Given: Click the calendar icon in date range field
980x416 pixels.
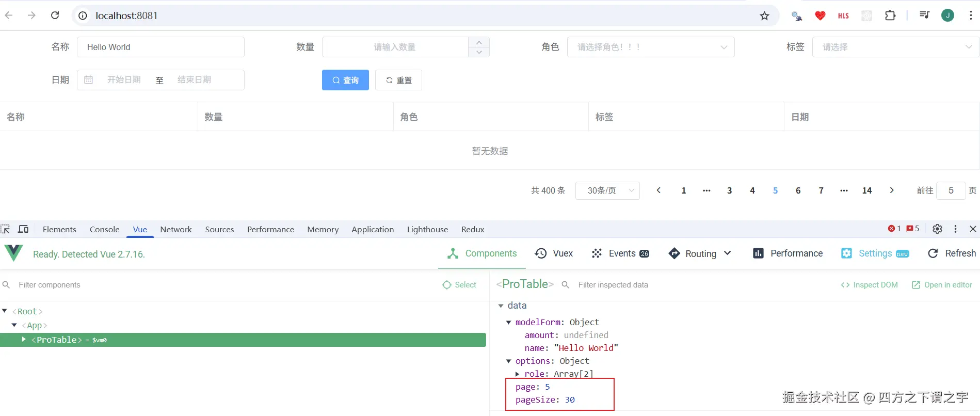Looking at the screenshot, I should pos(89,80).
